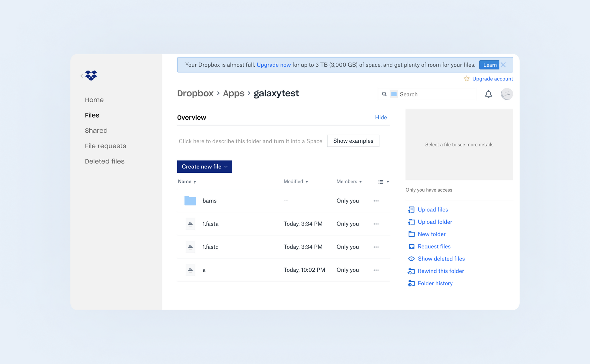Image resolution: width=590 pixels, height=364 pixels.
Task: Open the three-dot menu for file a
Action: [x=376, y=270]
